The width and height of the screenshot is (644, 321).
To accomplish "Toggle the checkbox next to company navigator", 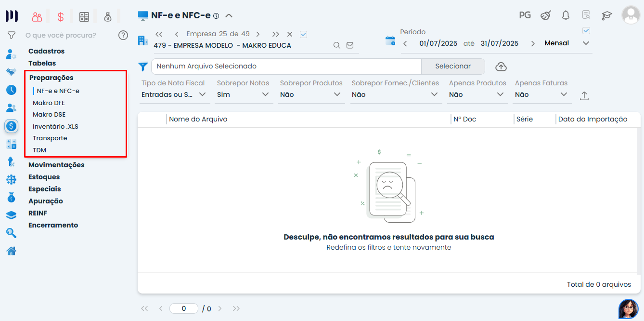I will tap(303, 34).
